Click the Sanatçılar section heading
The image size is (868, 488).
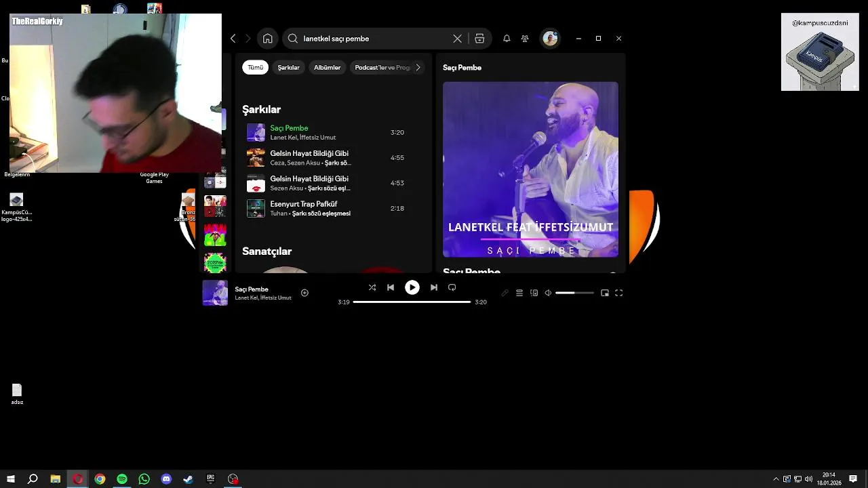pyautogui.click(x=267, y=251)
